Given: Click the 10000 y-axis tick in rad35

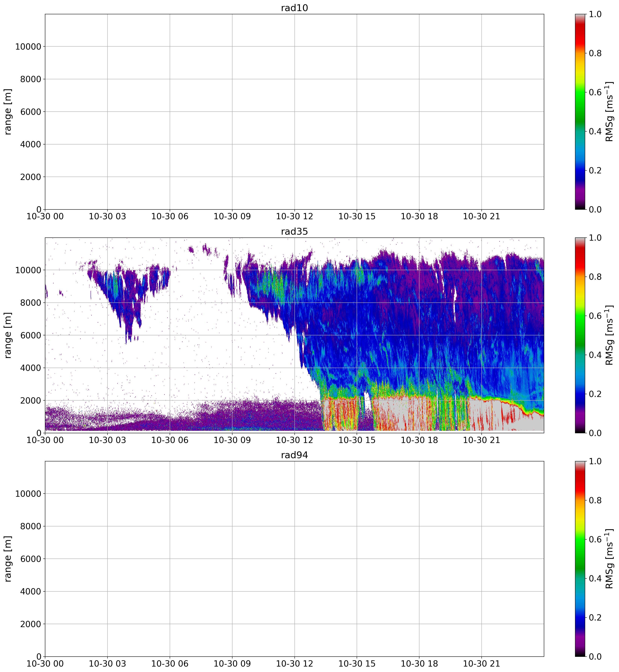Looking at the screenshot, I should tap(28, 270).
